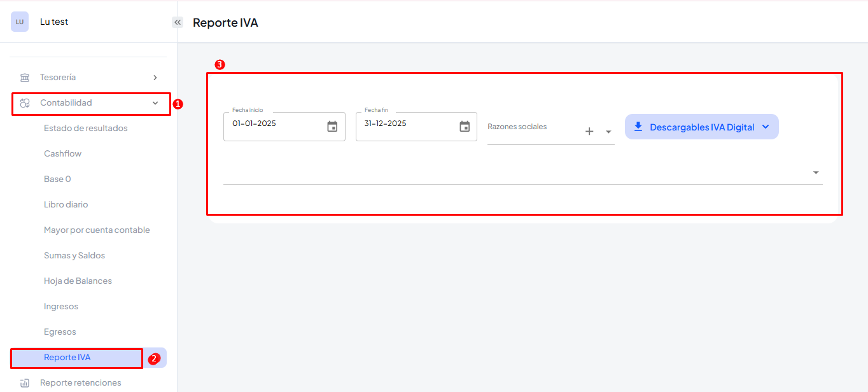Navigate to Sumas y Saldos
The image size is (868, 392).
74,256
